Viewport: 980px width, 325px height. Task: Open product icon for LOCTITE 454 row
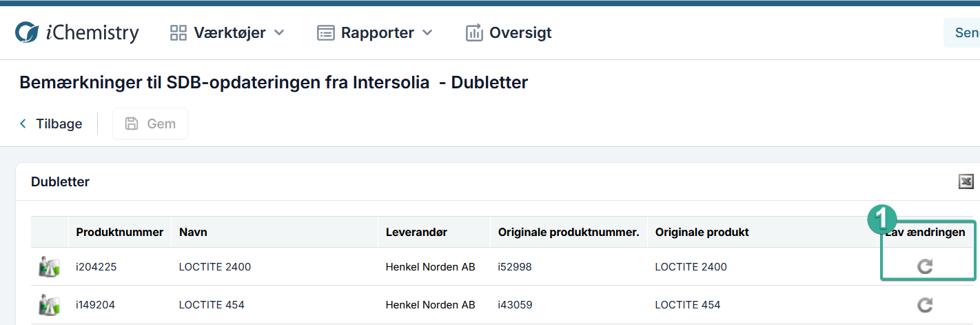(x=50, y=304)
